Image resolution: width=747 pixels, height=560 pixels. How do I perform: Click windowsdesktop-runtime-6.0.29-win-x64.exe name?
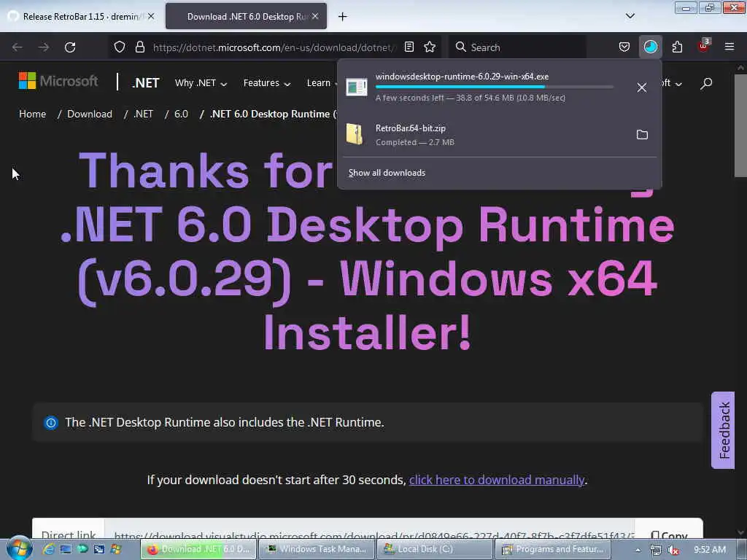pos(462,76)
